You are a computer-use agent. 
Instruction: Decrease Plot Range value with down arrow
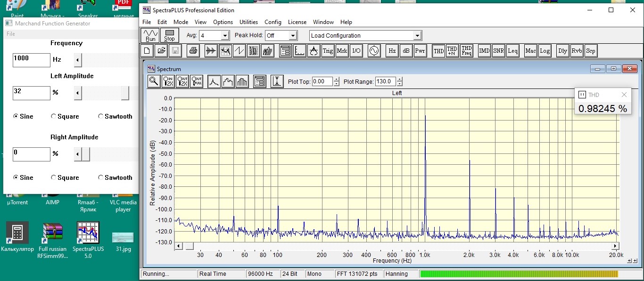click(400, 84)
